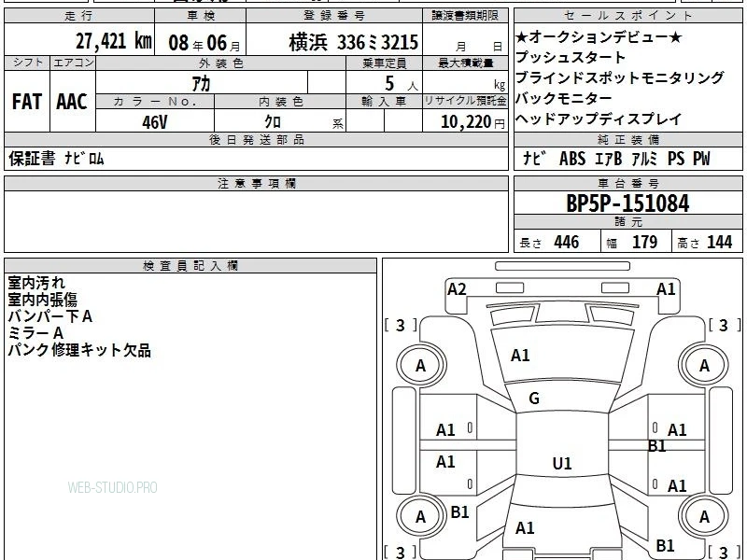Click damage mark A2 on car diagram
Viewport: 747px width, 560px height.
point(457,289)
